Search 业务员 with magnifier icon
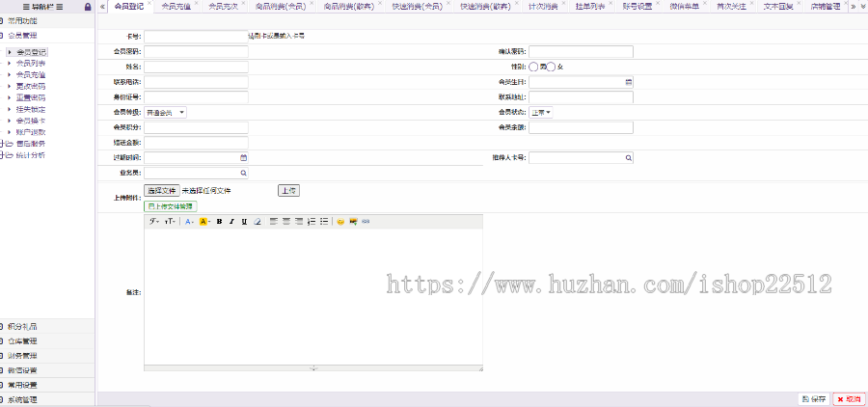 coord(243,174)
